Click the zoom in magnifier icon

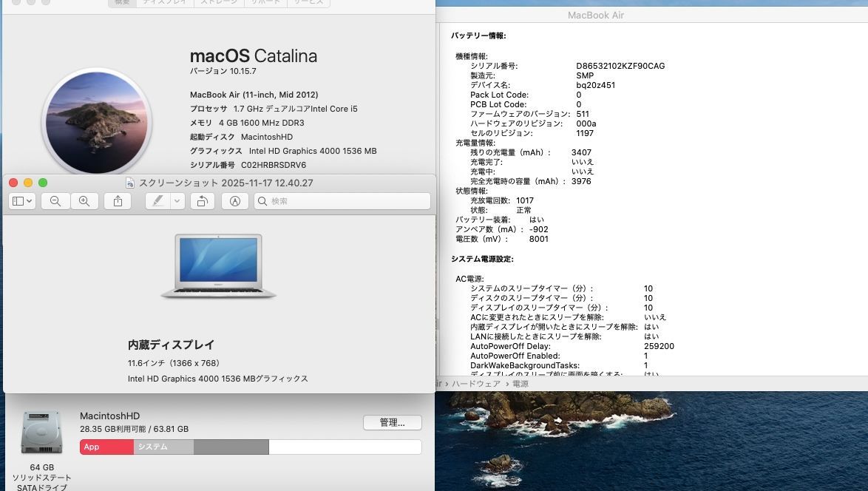84,201
